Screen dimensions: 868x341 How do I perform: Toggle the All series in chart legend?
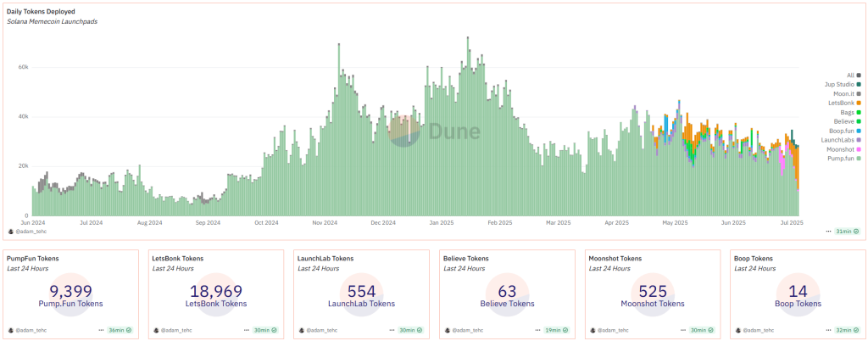pyautogui.click(x=854, y=75)
